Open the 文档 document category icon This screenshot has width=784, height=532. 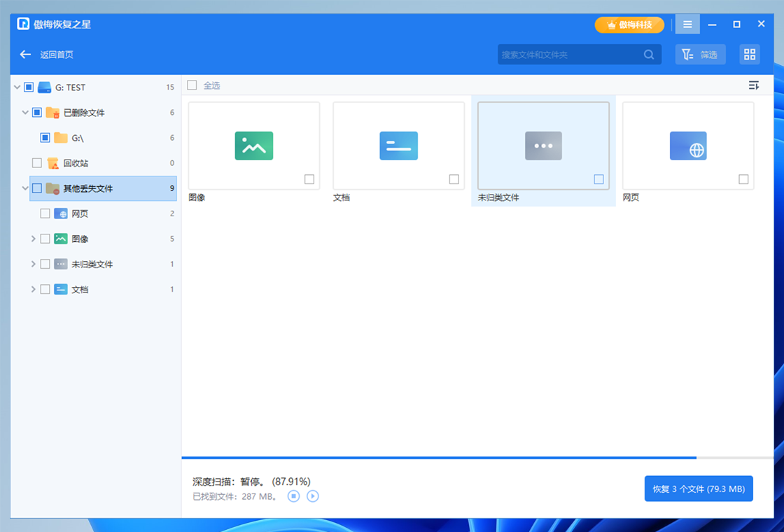coord(398,146)
